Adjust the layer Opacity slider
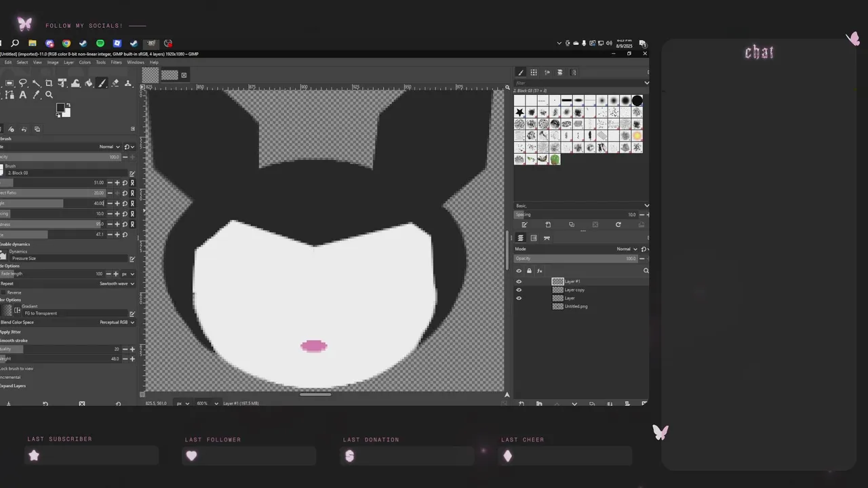 click(575, 258)
